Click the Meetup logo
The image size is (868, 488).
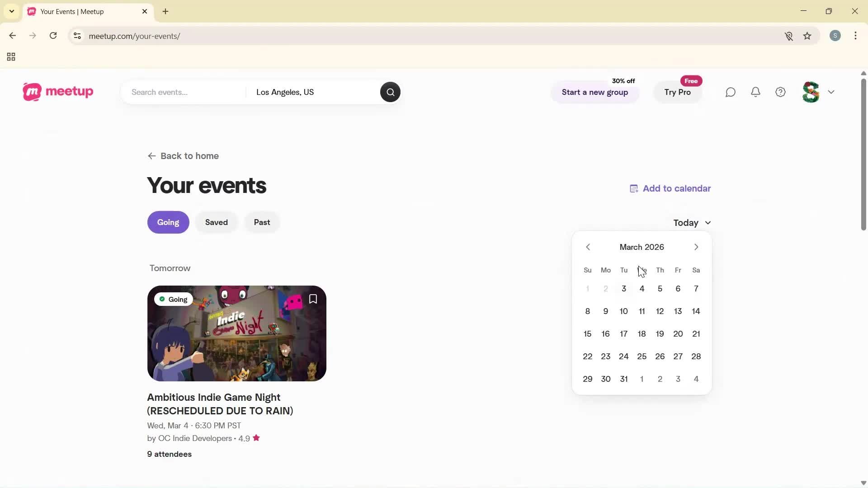point(57,92)
